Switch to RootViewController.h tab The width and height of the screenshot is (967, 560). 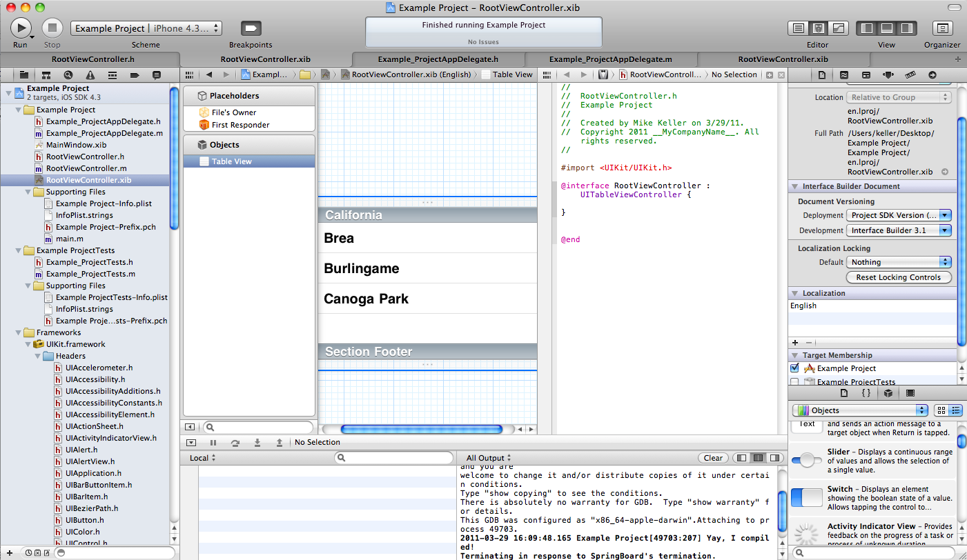[92, 59]
